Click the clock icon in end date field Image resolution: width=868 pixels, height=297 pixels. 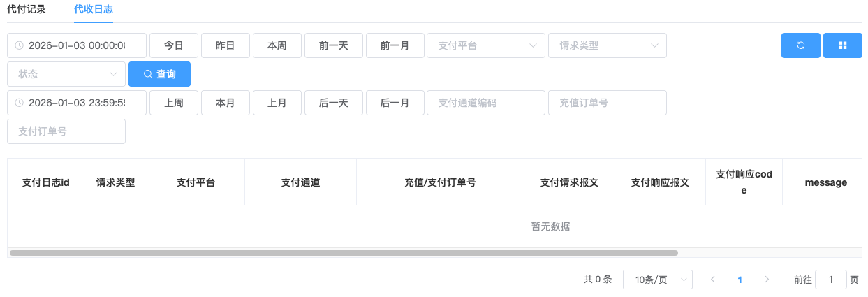click(19, 103)
